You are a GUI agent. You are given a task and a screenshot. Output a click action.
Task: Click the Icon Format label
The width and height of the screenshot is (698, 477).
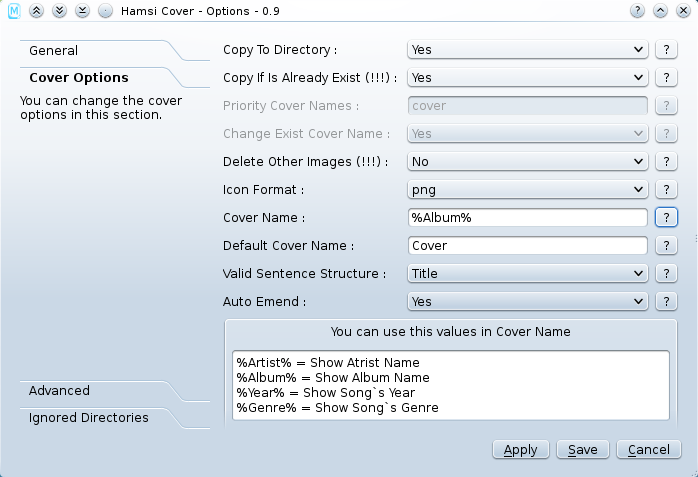(x=264, y=190)
